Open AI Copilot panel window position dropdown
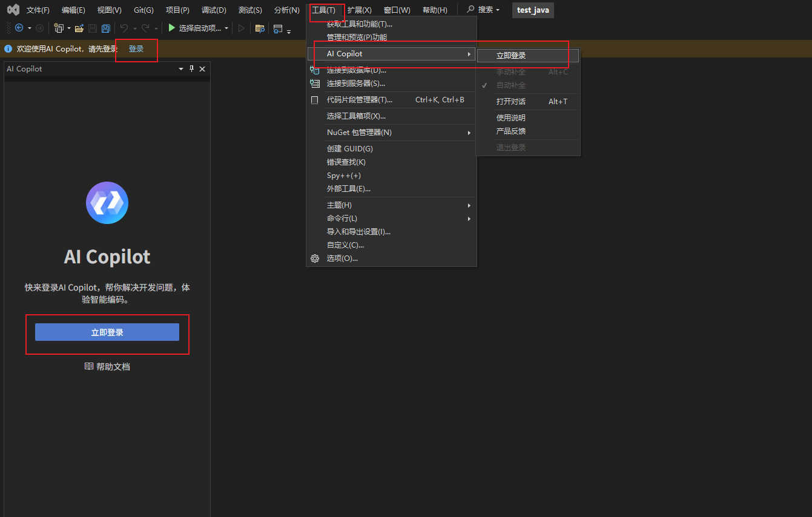The image size is (812, 517). tap(181, 69)
